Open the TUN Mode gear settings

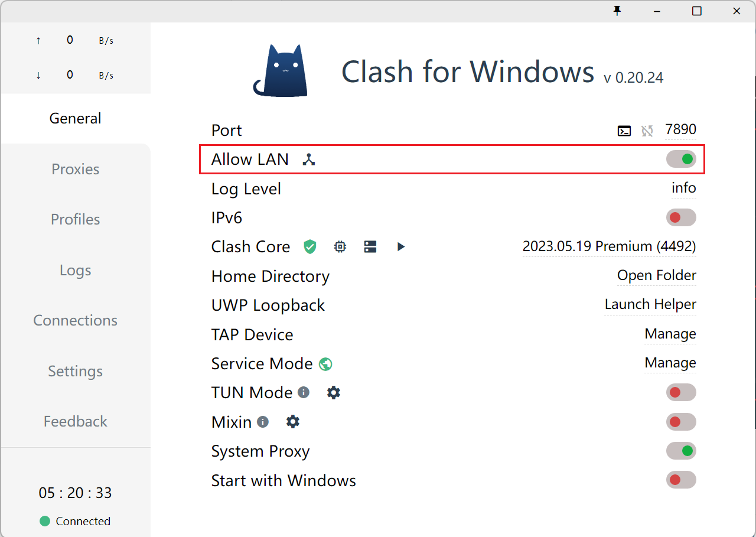tap(334, 393)
